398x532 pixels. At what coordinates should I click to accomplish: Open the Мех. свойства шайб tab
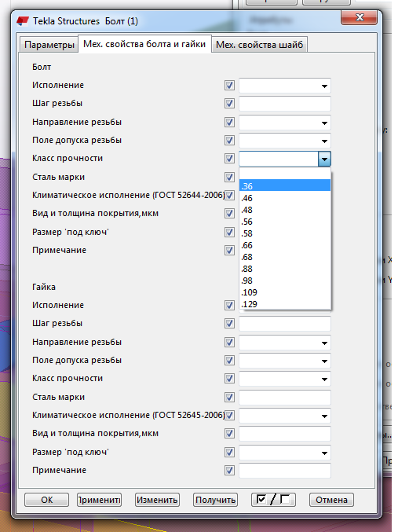tap(259, 45)
